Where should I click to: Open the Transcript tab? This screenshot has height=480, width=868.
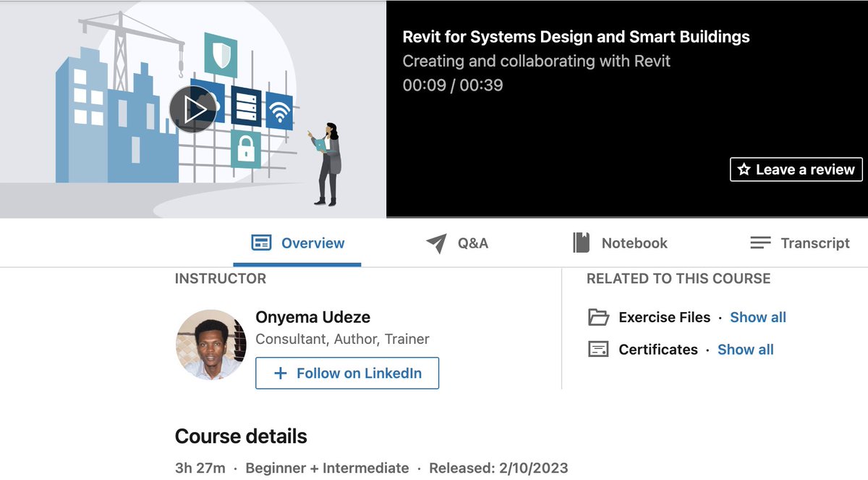click(800, 243)
